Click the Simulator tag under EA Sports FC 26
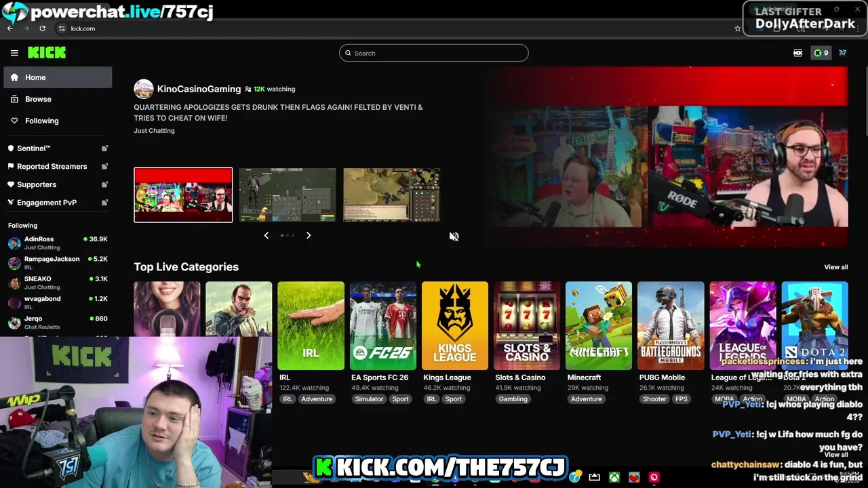Viewport: 868px width, 488px height. click(369, 399)
